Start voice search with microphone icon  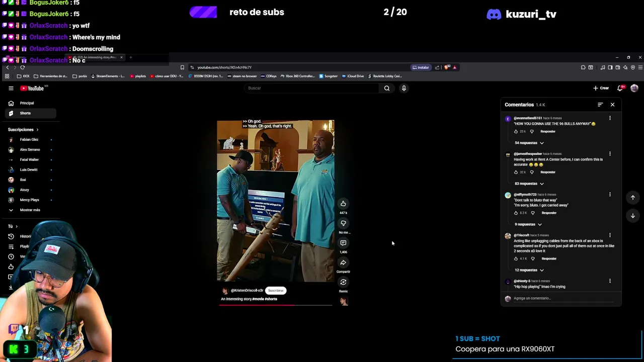pyautogui.click(x=404, y=88)
